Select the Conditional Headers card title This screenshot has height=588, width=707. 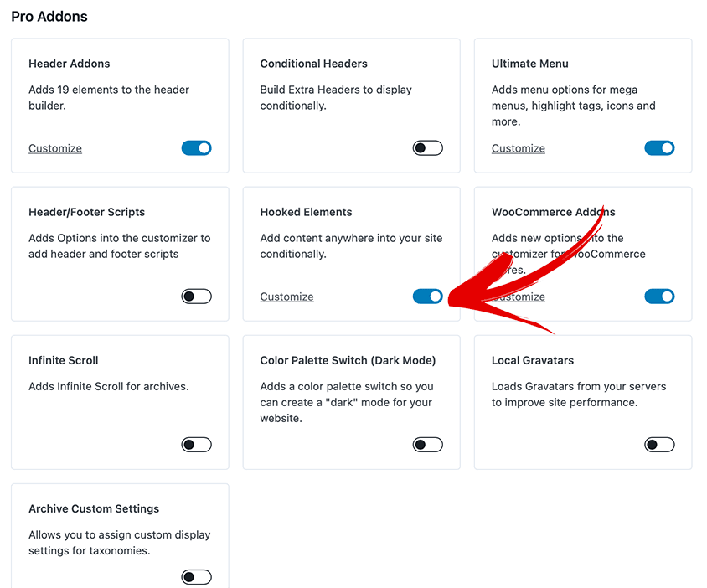(313, 64)
